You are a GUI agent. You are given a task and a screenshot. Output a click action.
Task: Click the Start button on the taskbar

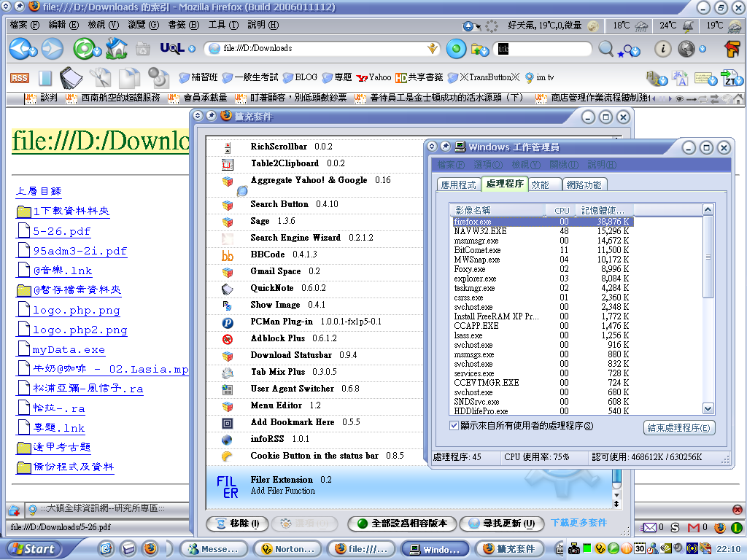pyautogui.click(x=32, y=549)
